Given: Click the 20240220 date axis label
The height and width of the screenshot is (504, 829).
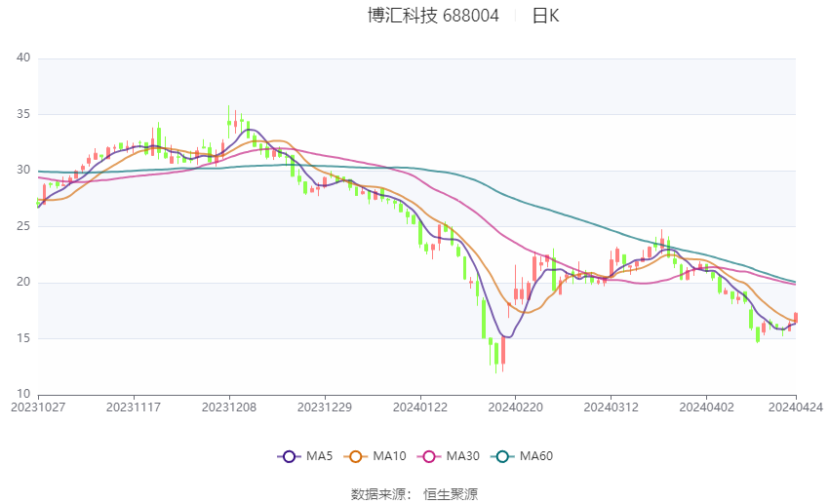Looking at the screenshot, I should tap(516, 407).
